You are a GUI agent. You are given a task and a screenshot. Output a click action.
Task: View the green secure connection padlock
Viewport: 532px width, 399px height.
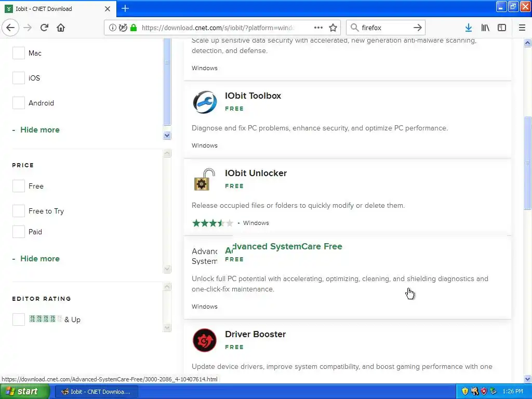pos(134,28)
